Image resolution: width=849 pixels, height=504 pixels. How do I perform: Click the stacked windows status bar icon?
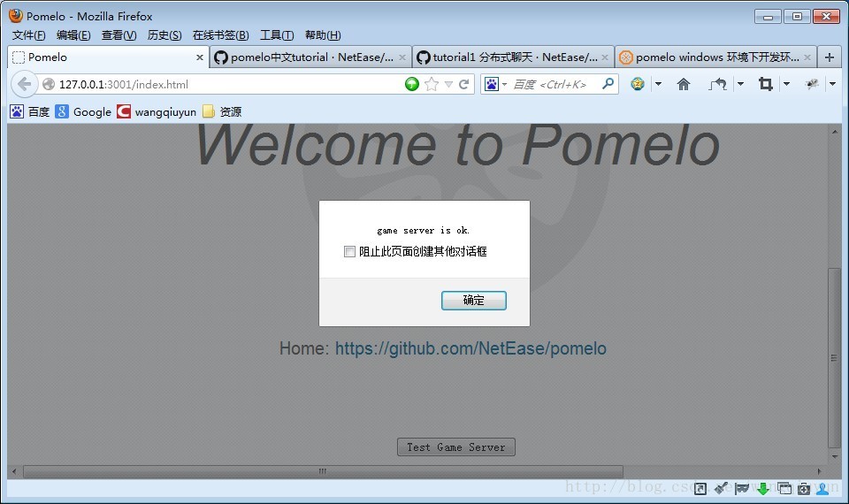[784, 489]
